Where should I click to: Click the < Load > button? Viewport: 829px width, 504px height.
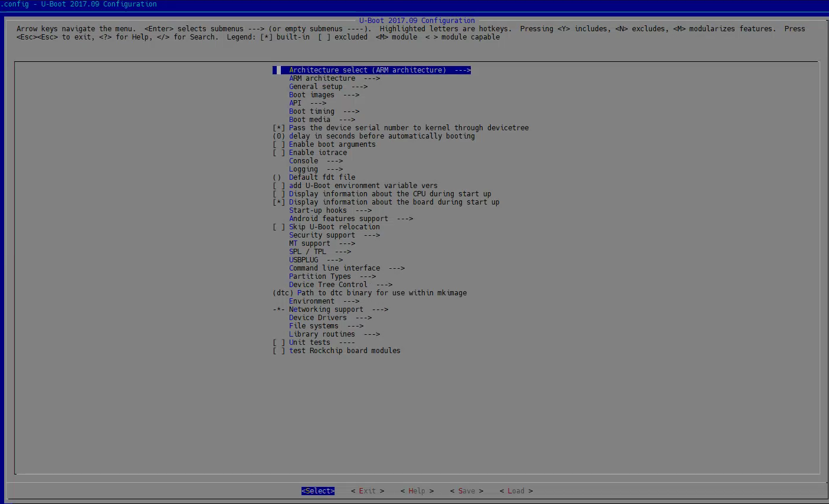(x=516, y=491)
